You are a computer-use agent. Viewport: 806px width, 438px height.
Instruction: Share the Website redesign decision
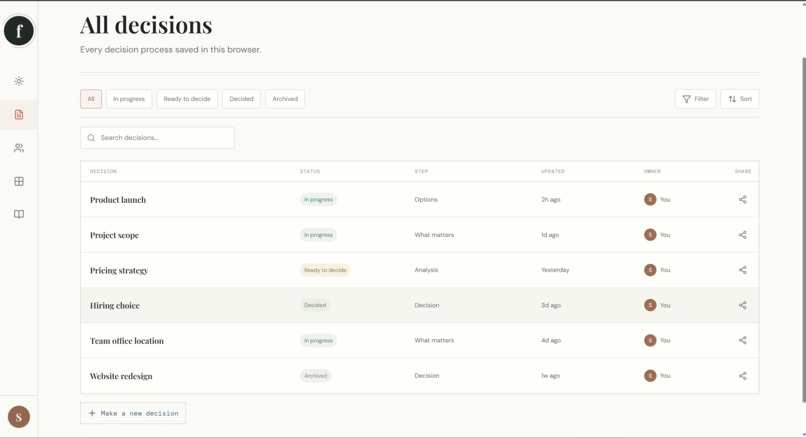tap(743, 376)
